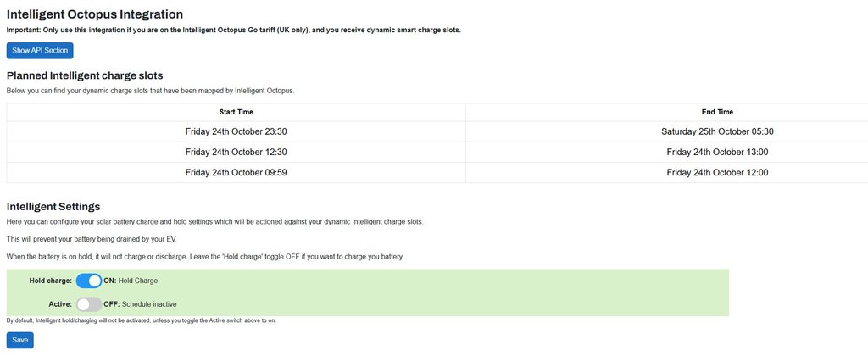Select the Saturday 25th October 05:30 end cell

[x=717, y=131]
